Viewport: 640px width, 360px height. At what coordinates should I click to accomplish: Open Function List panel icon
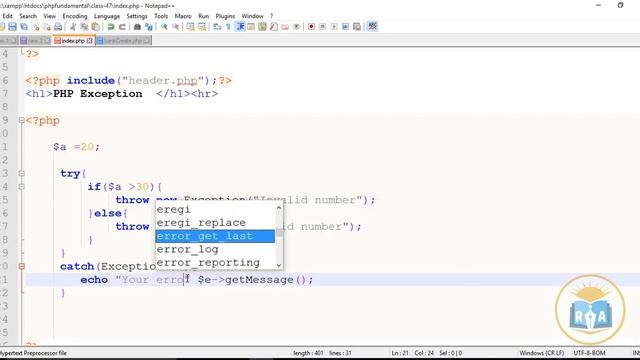click(273, 27)
